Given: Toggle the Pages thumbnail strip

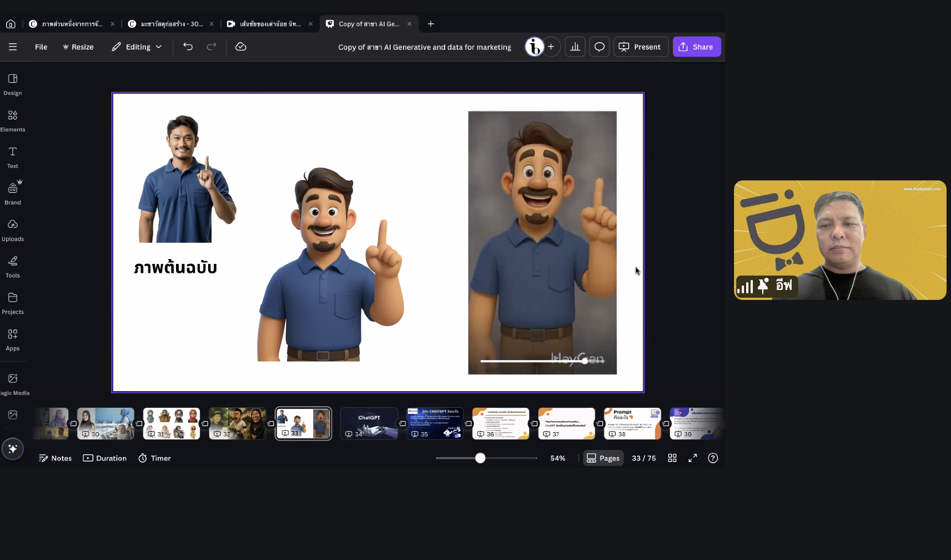Looking at the screenshot, I should click(603, 458).
